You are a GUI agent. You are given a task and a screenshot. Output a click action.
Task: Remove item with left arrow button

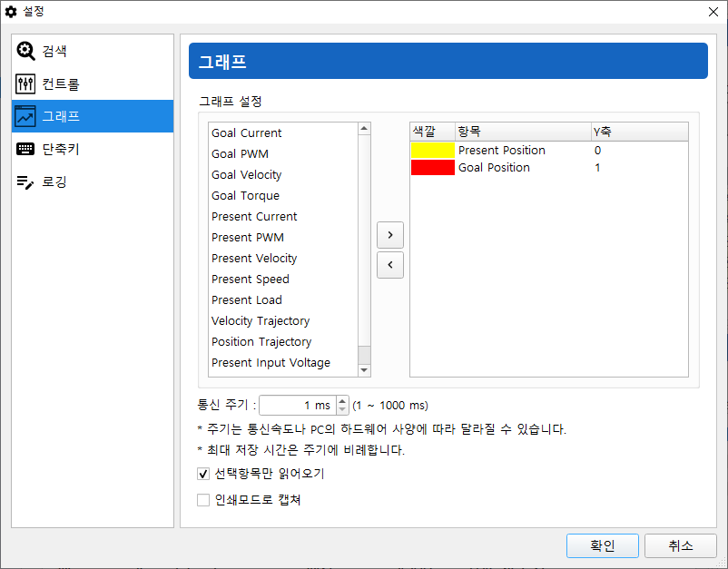(390, 265)
